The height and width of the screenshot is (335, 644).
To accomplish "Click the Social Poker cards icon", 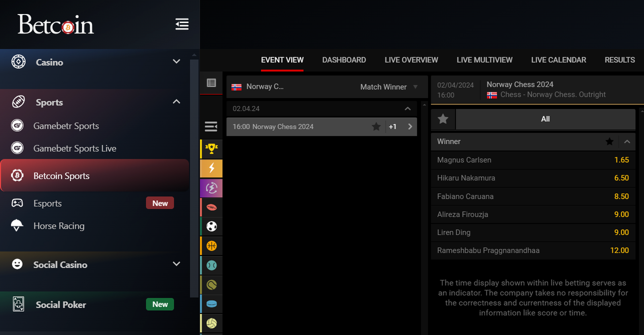I will pyautogui.click(x=18, y=304).
